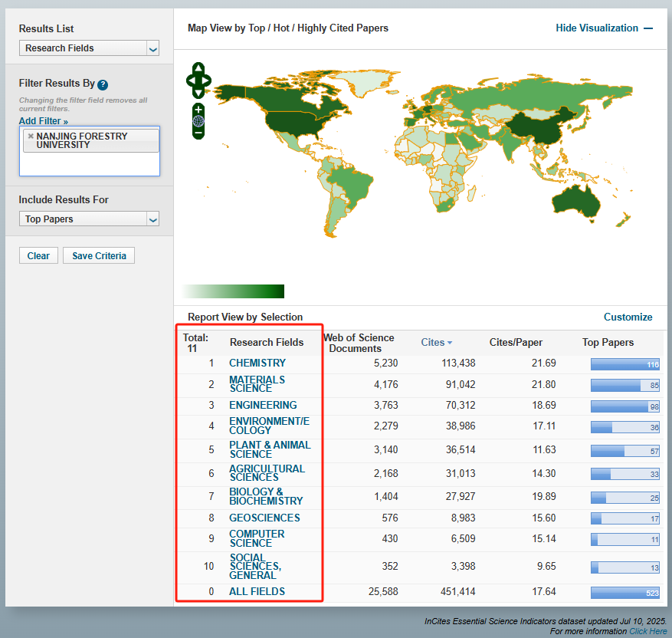Viewport: 672px width, 638px height.
Task: Open the Customize report link
Action: (x=628, y=317)
